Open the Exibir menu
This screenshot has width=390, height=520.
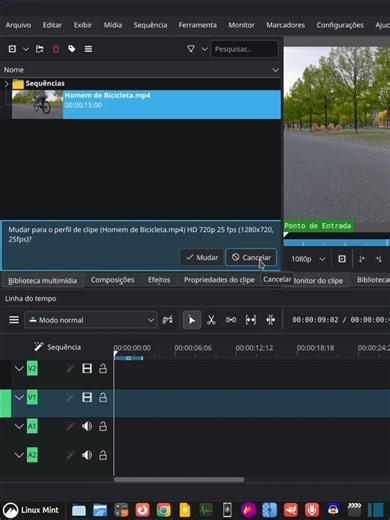click(83, 25)
